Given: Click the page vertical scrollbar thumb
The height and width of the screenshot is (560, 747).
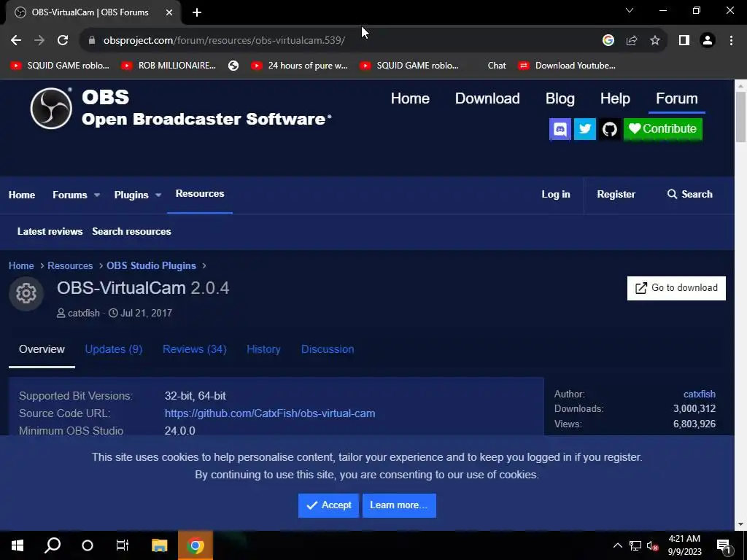Looking at the screenshot, I should tap(740, 117).
